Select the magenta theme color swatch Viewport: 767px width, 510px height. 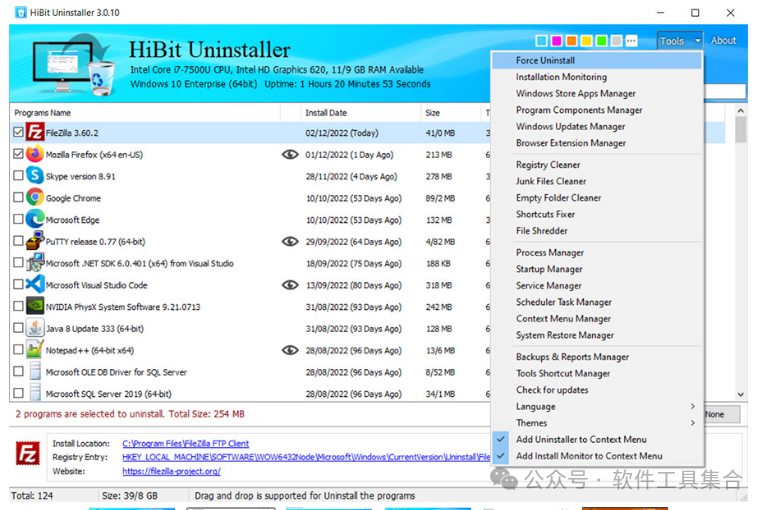click(557, 41)
